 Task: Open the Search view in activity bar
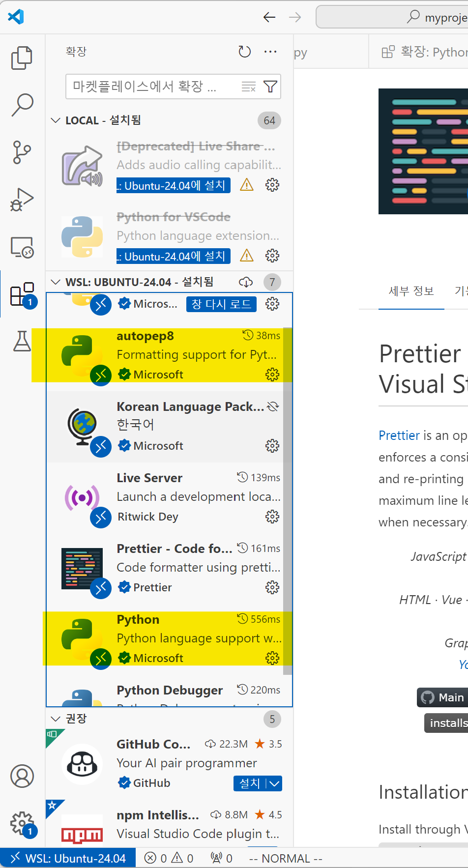click(x=22, y=105)
